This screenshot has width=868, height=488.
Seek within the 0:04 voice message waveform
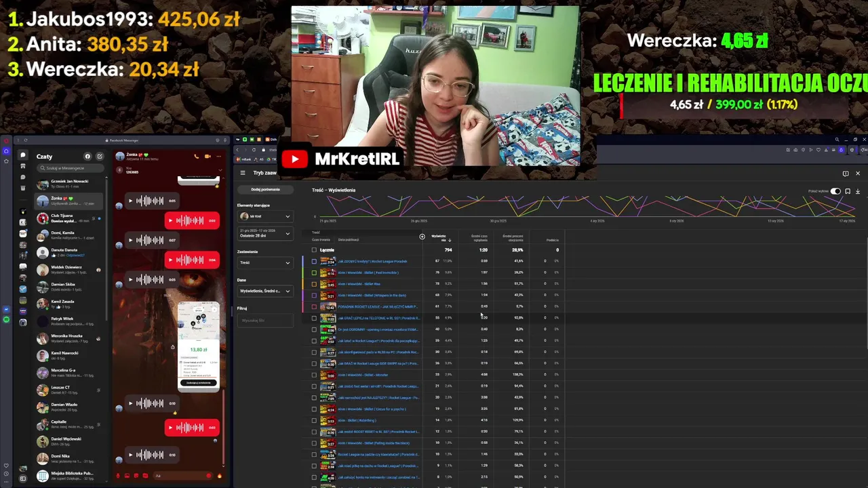point(191,260)
